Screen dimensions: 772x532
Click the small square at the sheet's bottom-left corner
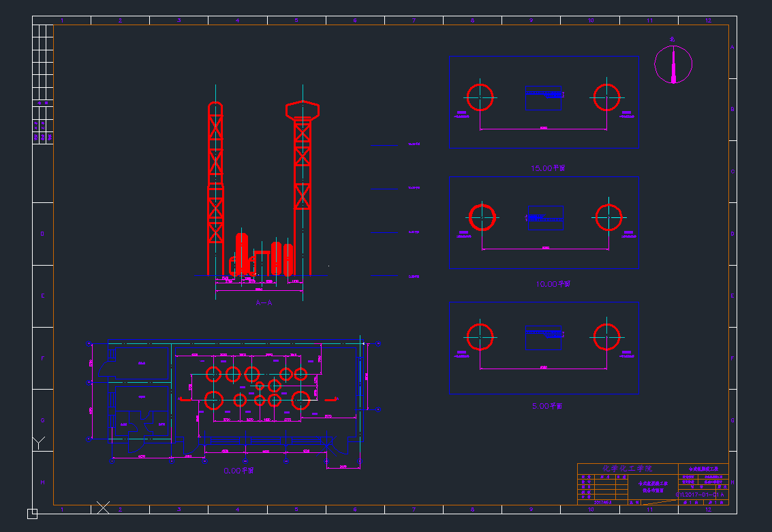coord(31,513)
